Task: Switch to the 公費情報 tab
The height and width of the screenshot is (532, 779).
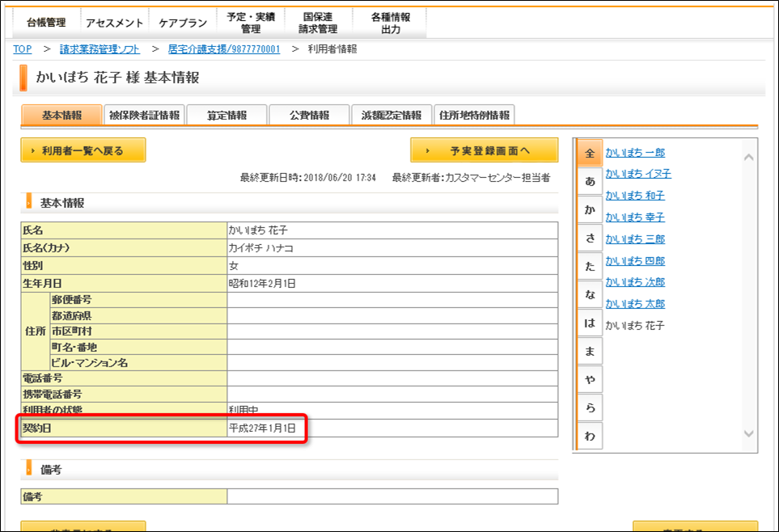Action: pos(310,116)
